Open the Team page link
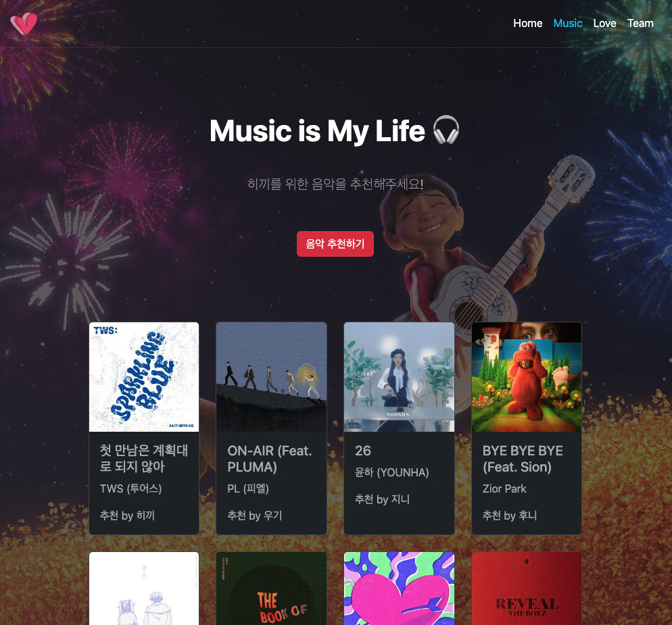Image resolution: width=672 pixels, height=625 pixels. point(640,23)
